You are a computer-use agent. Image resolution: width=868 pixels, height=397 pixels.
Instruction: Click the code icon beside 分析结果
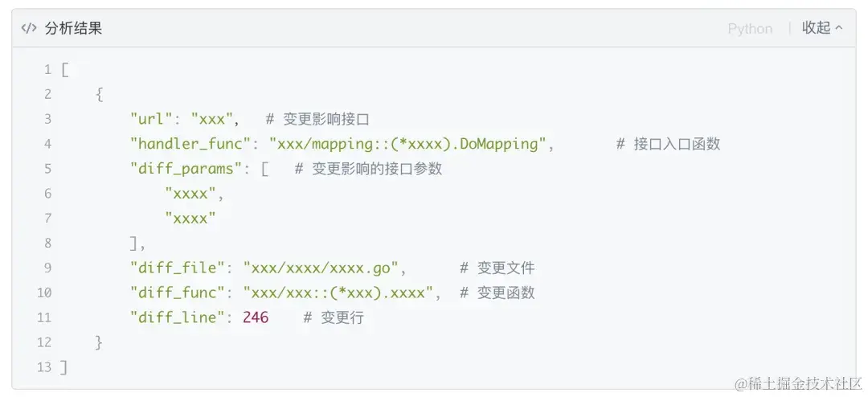point(29,28)
